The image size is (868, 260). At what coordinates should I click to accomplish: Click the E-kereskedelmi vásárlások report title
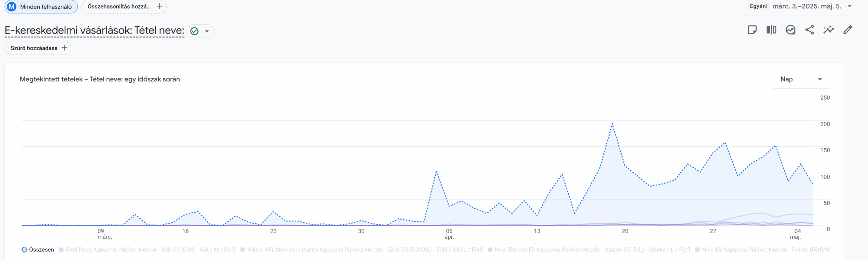click(x=94, y=30)
